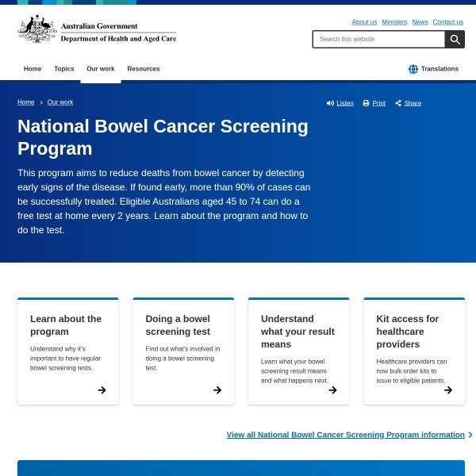
Task: View all National Bowel Cancer Screening Program information
Action: (x=345, y=435)
